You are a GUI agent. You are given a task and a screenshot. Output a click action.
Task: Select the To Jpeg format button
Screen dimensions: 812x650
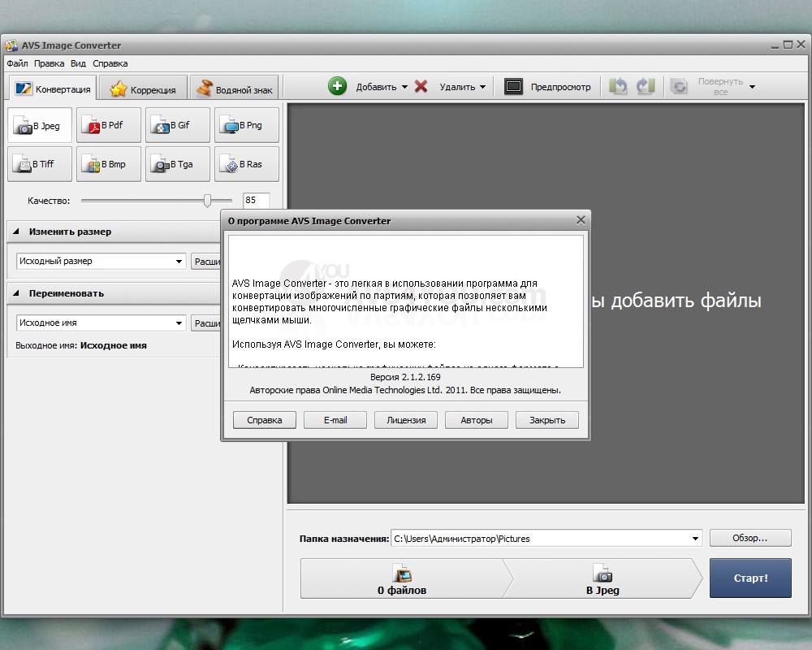click(40, 125)
